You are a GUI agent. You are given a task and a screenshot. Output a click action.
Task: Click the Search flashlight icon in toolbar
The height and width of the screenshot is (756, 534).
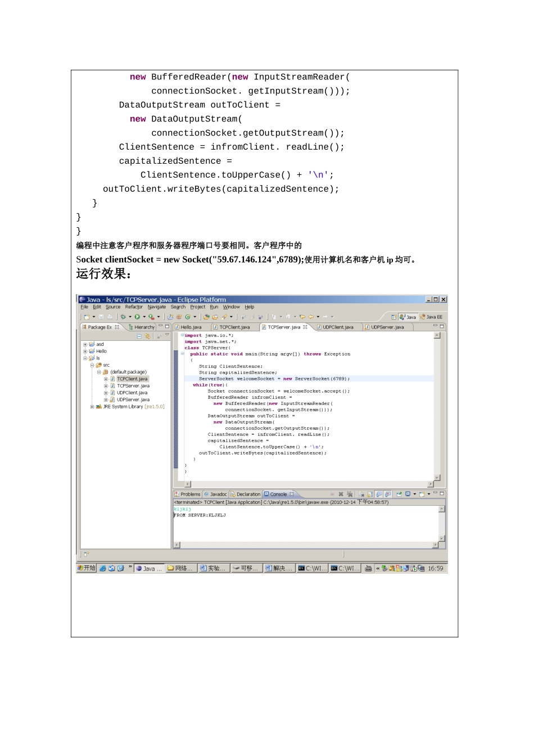tap(224, 317)
